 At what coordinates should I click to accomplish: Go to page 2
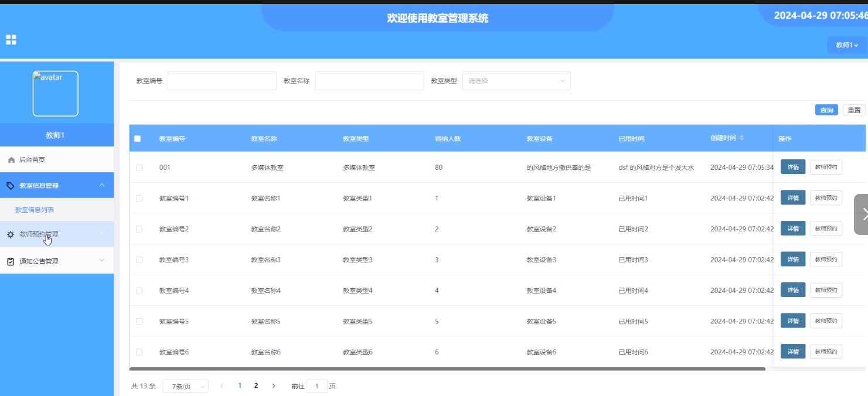256,386
